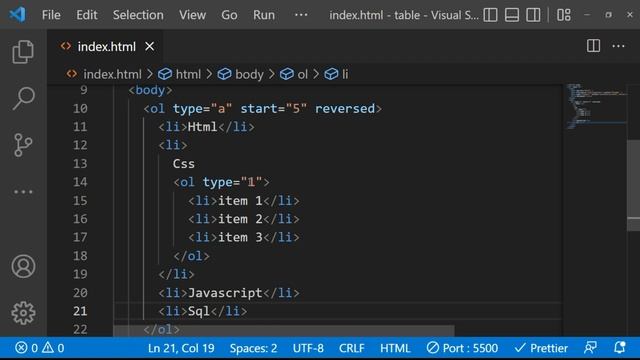Click the horizontal scrollbar at editor bottom
640x360 pixels.
pyautogui.click(x=284, y=331)
